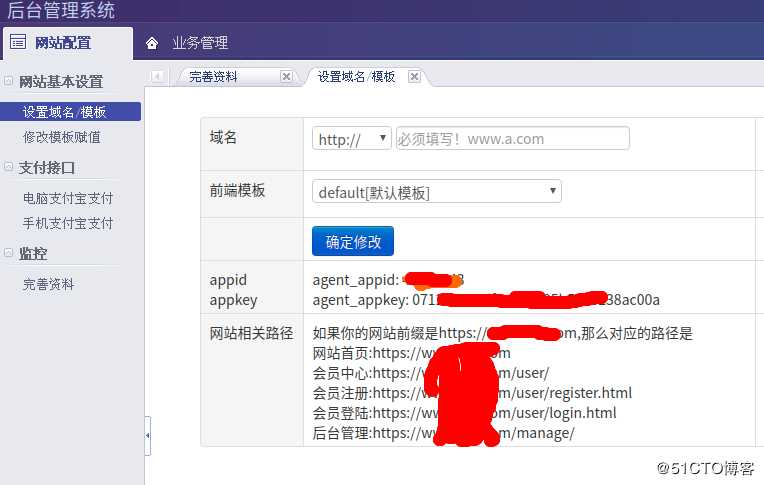Click the 后台管理 /manage/ path text
764x485 pixels.
(443, 433)
